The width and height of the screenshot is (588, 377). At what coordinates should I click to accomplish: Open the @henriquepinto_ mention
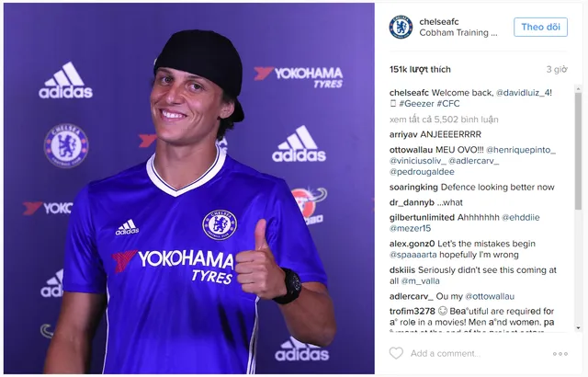coord(521,150)
